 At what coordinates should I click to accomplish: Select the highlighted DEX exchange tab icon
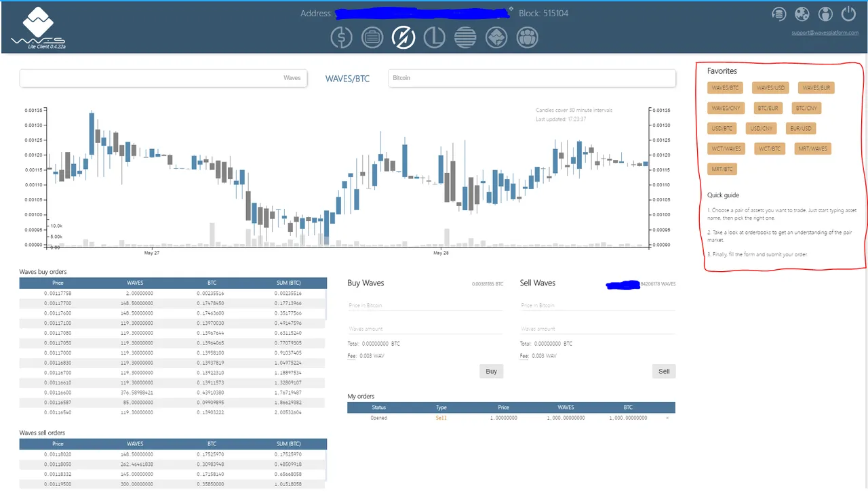403,37
